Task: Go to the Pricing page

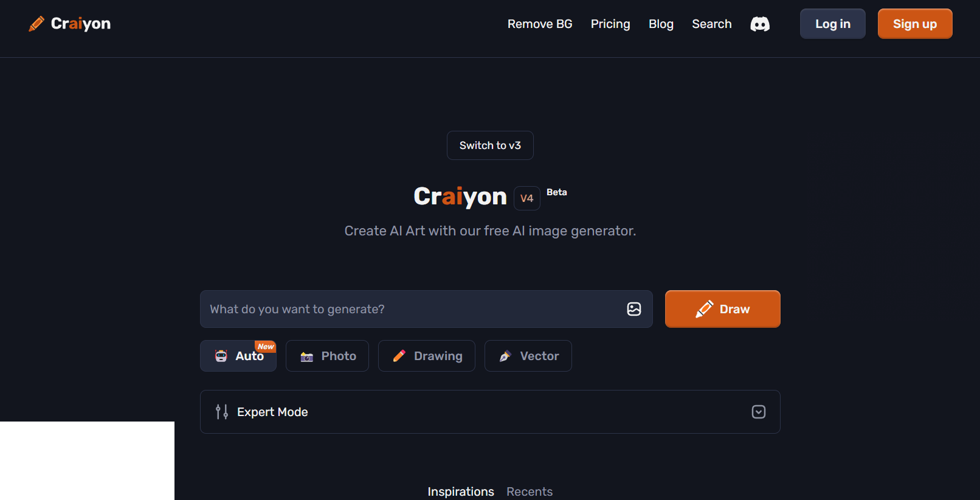Action: pos(610,24)
